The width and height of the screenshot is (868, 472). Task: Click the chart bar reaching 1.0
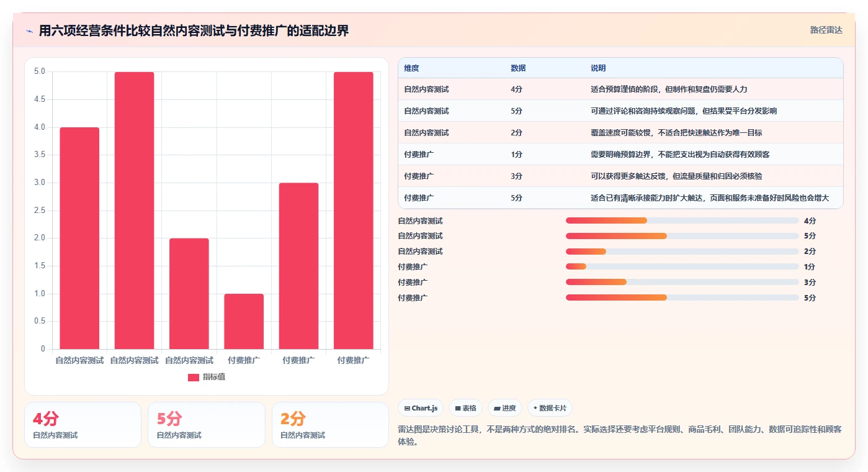click(x=244, y=321)
